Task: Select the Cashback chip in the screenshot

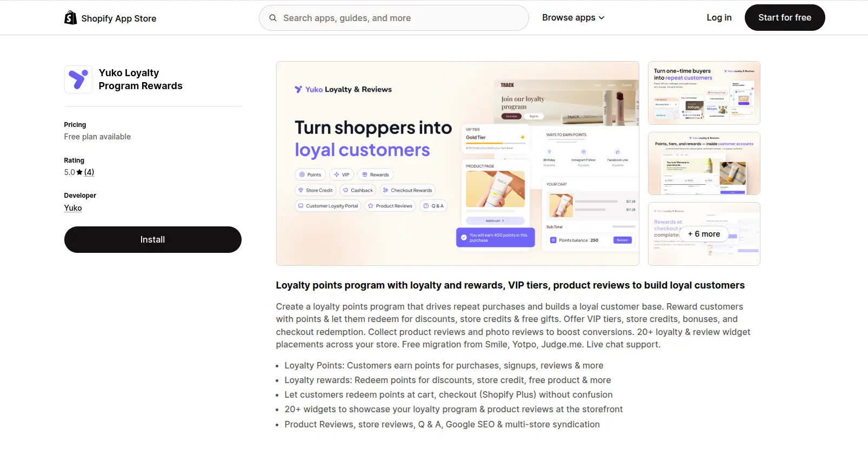Action: (357, 190)
